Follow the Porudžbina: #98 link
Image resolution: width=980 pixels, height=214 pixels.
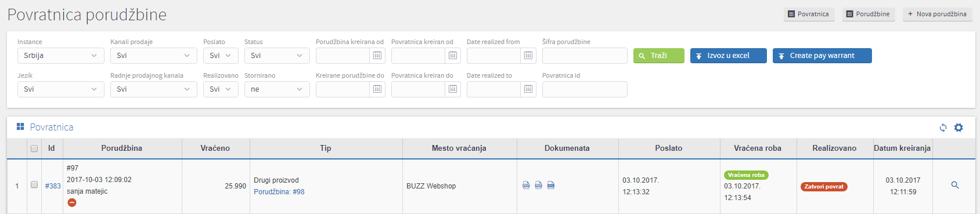pos(279,192)
